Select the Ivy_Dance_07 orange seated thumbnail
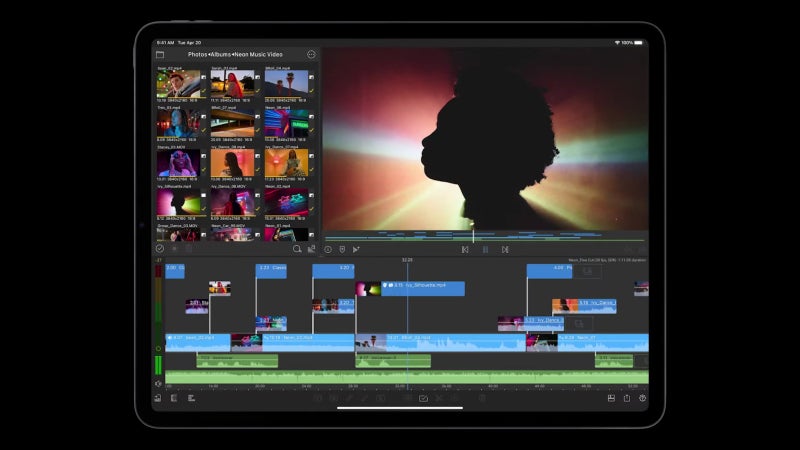This screenshot has width=800, height=450. coord(286,163)
